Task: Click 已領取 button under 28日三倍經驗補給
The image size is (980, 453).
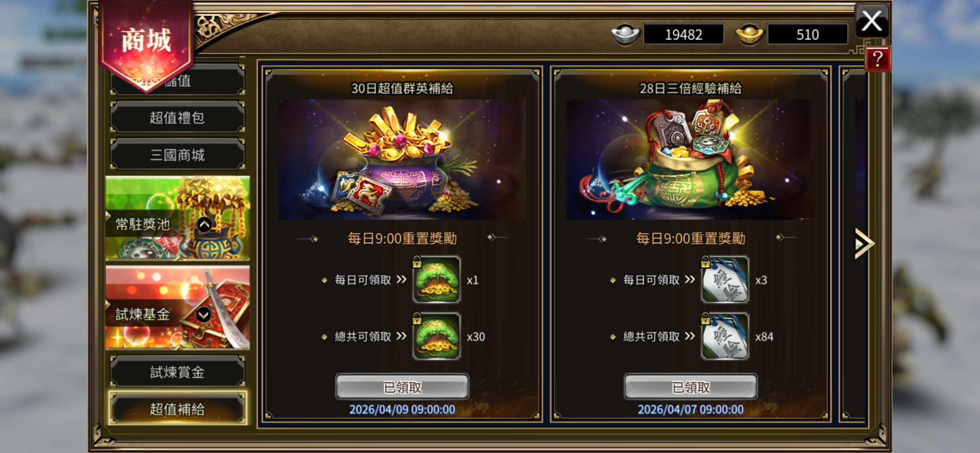Action: click(690, 387)
